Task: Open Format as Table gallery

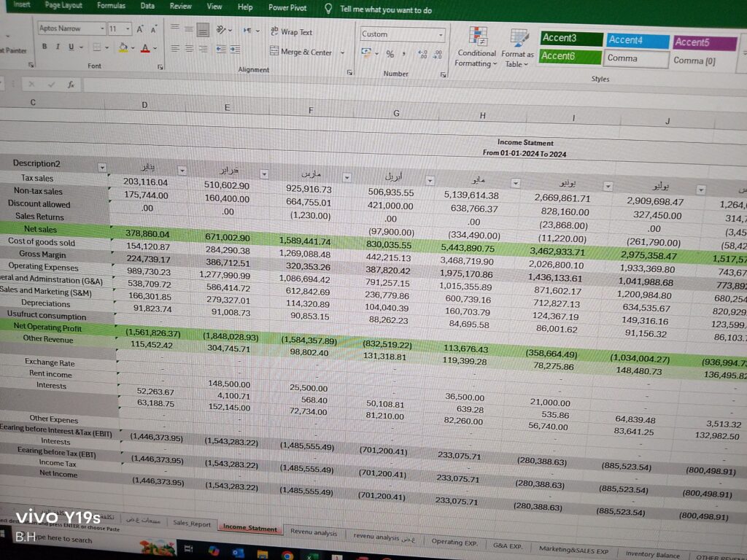Action: [517, 49]
